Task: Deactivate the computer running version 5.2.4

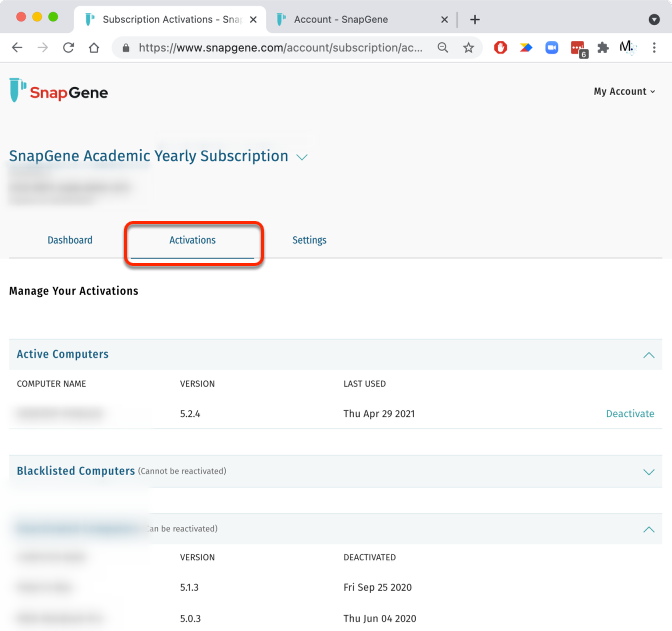Action: [x=630, y=413]
